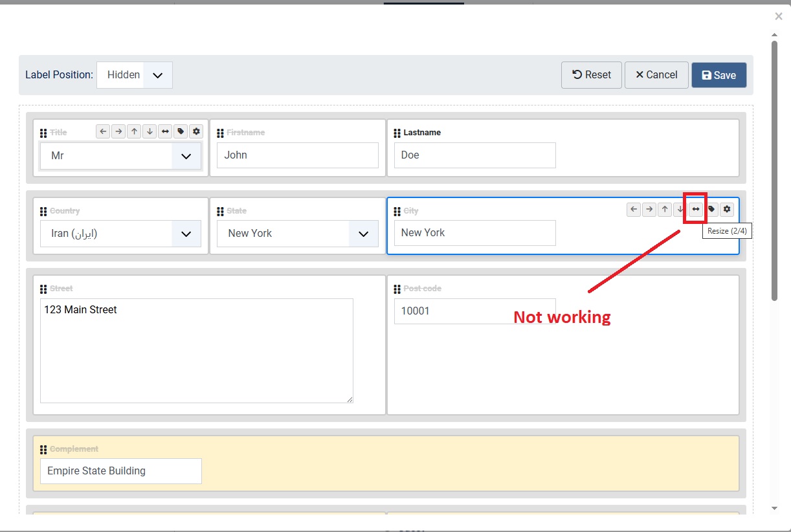Viewport: 791px width, 532px height.
Task: Click the move-left arrow on Title field
Action: click(x=103, y=131)
